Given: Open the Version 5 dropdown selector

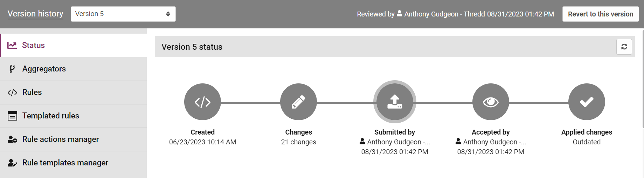Looking at the screenshot, I should (123, 14).
